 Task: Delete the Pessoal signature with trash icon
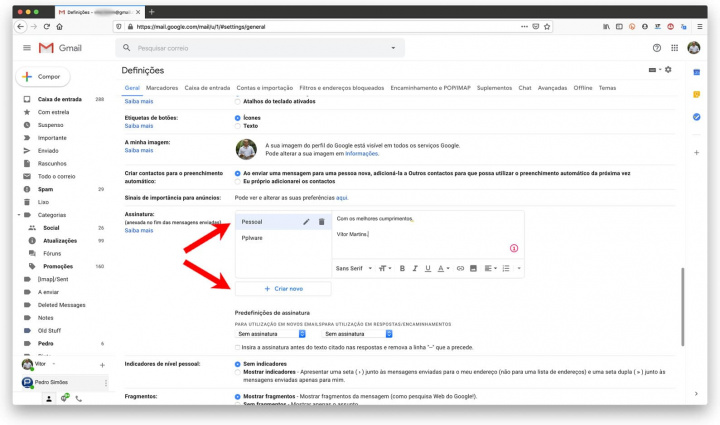click(x=321, y=221)
